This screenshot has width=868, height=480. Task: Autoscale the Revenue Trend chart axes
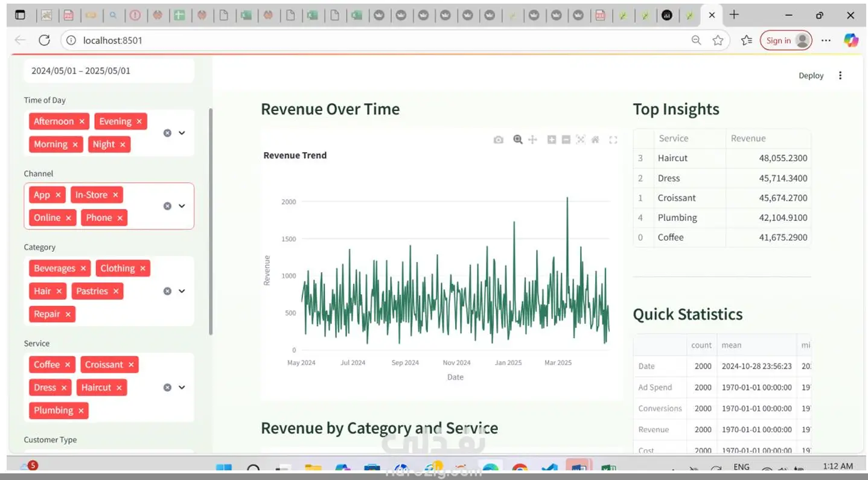581,139
